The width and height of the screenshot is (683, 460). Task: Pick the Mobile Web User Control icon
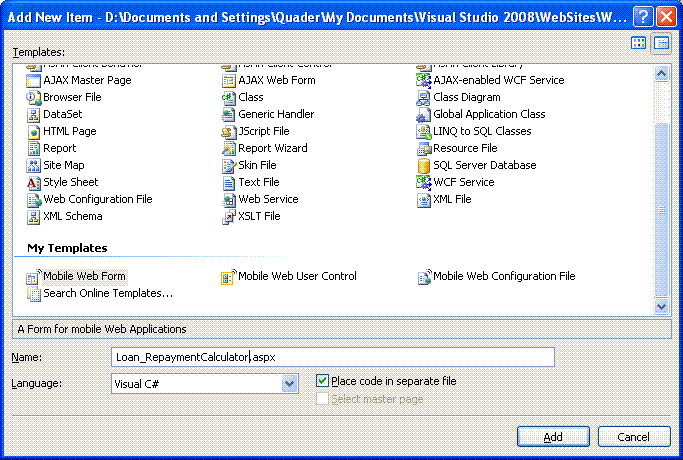[x=228, y=277]
